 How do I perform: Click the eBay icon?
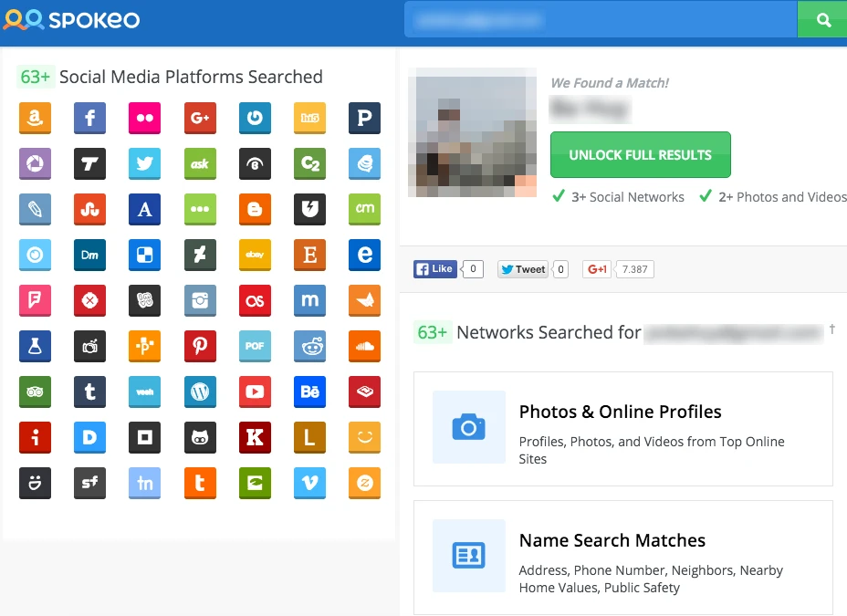tap(255, 255)
